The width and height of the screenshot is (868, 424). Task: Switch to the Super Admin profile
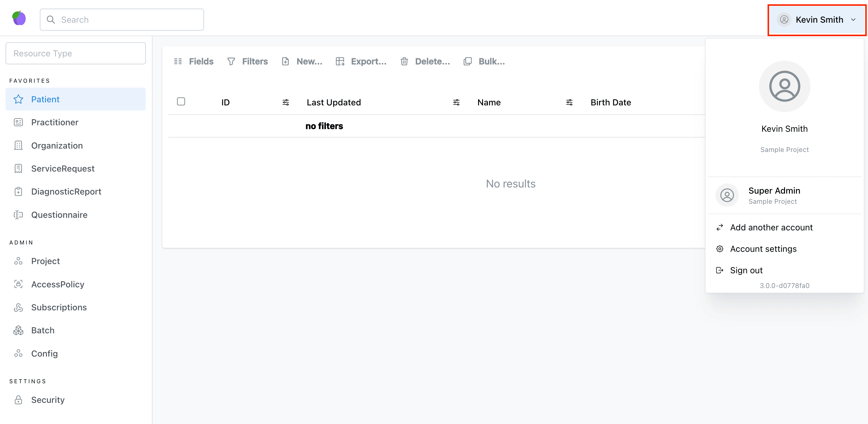point(774,195)
